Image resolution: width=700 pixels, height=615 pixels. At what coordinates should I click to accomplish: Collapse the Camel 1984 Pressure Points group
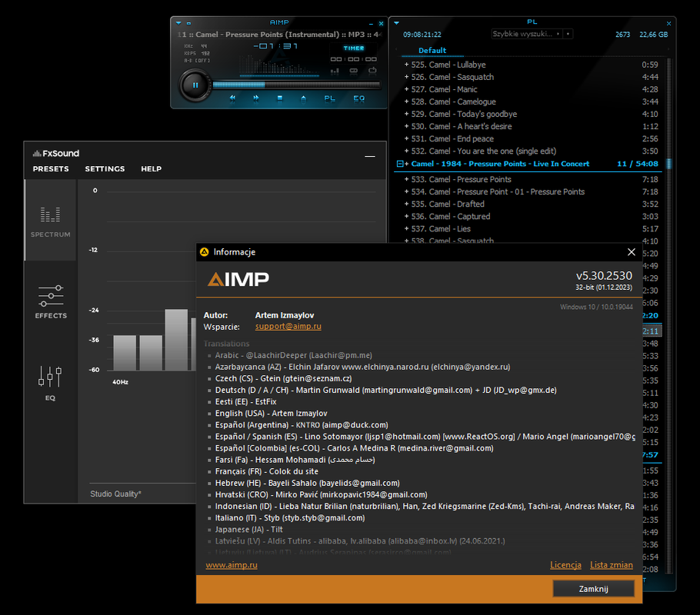pyautogui.click(x=400, y=164)
